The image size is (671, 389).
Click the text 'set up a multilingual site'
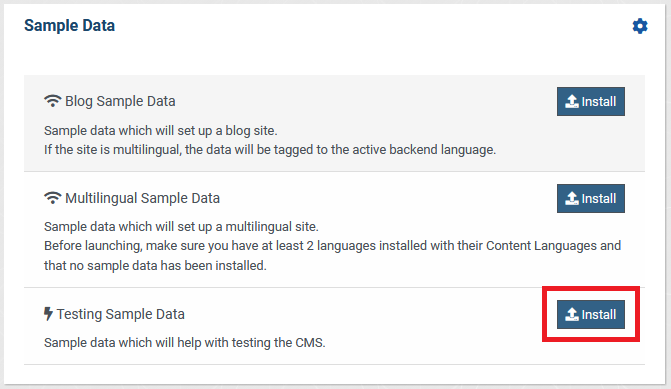click(x=248, y=226)
